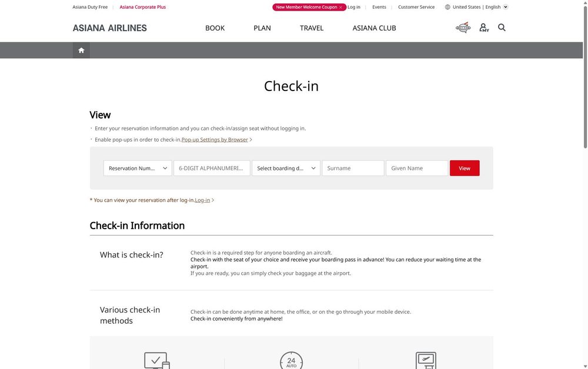This screenshot has height=369, width=588.
Task: Open the TRAVEL menu
Action: 312,28
